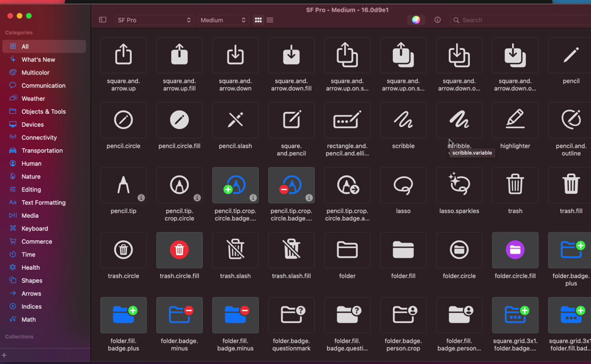591x364 pixels.
Task: Open the Weather category
Action: coord(33,98)
